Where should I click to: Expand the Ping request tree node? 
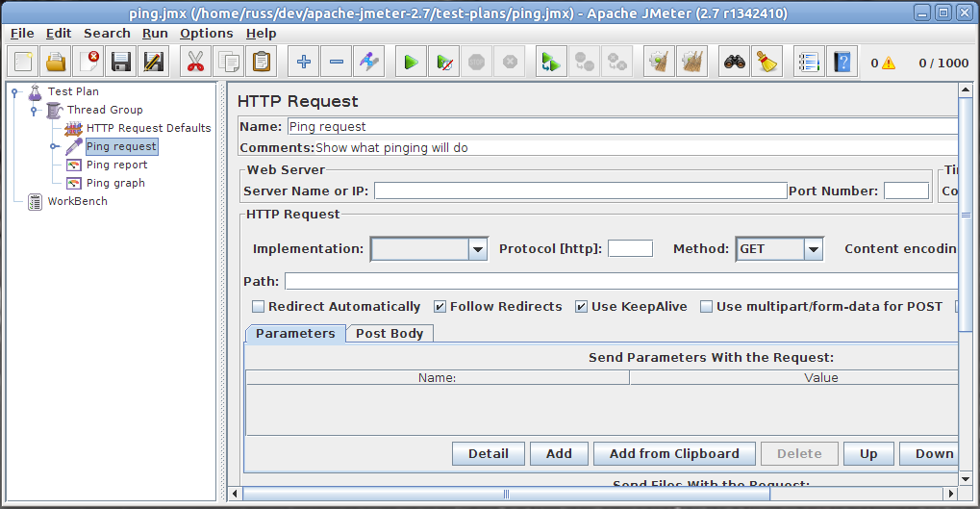[x=55, y=147]
